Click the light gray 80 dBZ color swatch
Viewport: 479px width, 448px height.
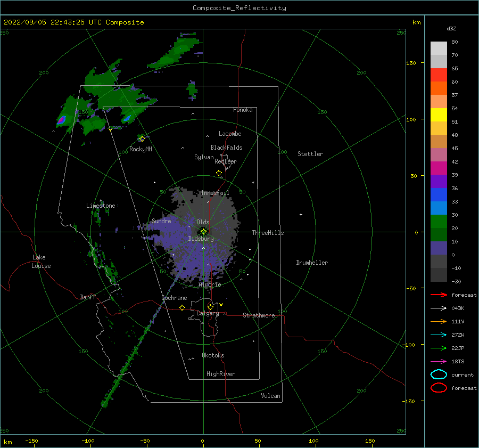[439, 48]
